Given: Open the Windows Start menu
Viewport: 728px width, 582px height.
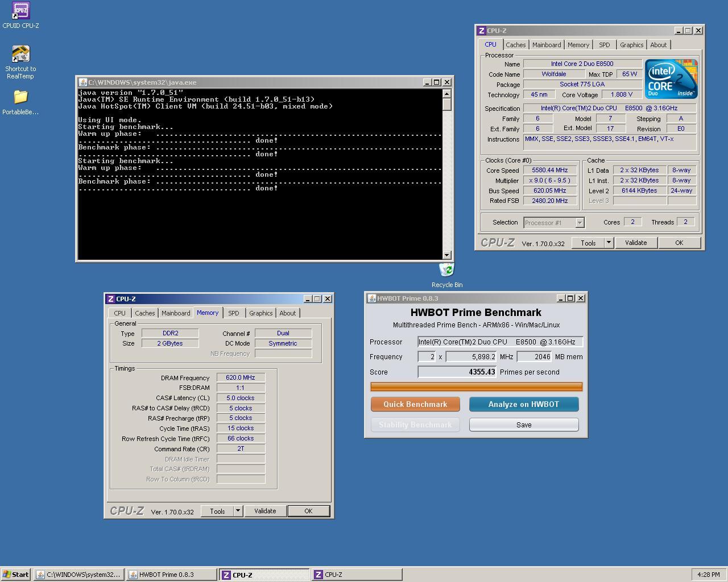Looking at the screenshot, I should (x=16, y=575).
